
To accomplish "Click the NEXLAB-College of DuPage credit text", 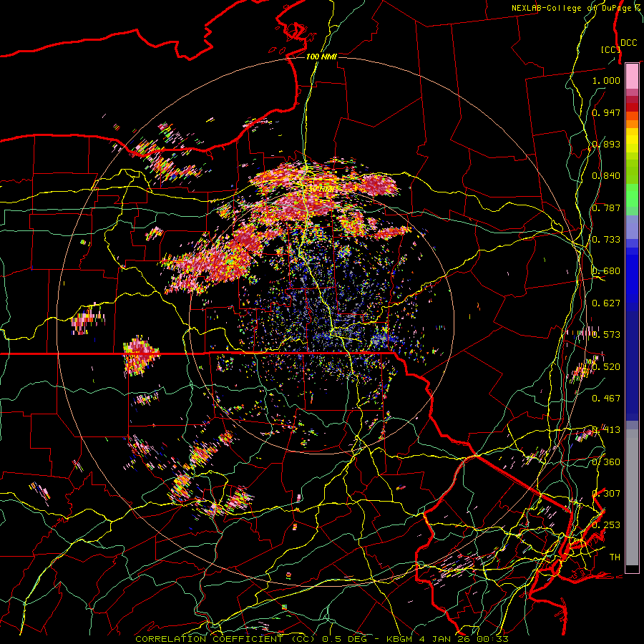I will [577, 8].
